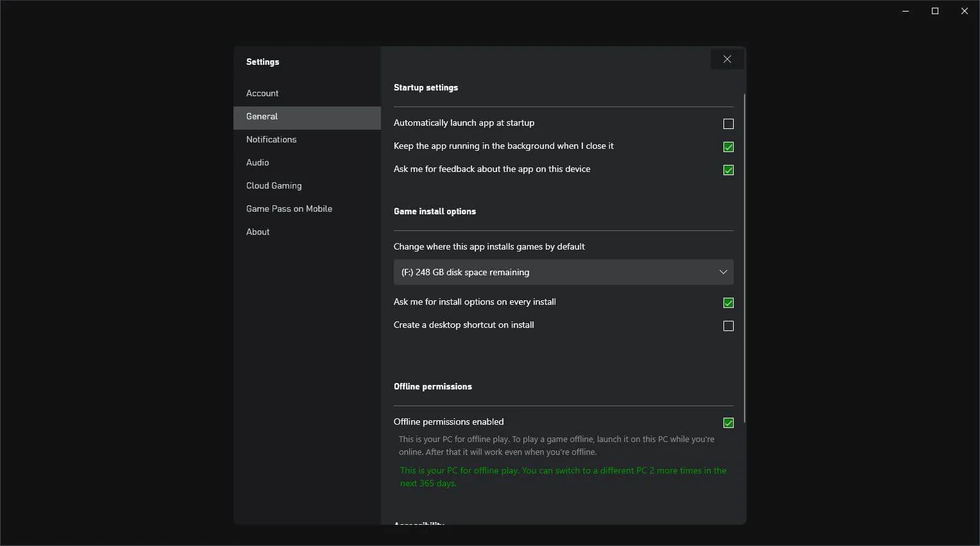The image size is (980, 546).
Task: Click the offline play switch message
Action: [562, 476]
